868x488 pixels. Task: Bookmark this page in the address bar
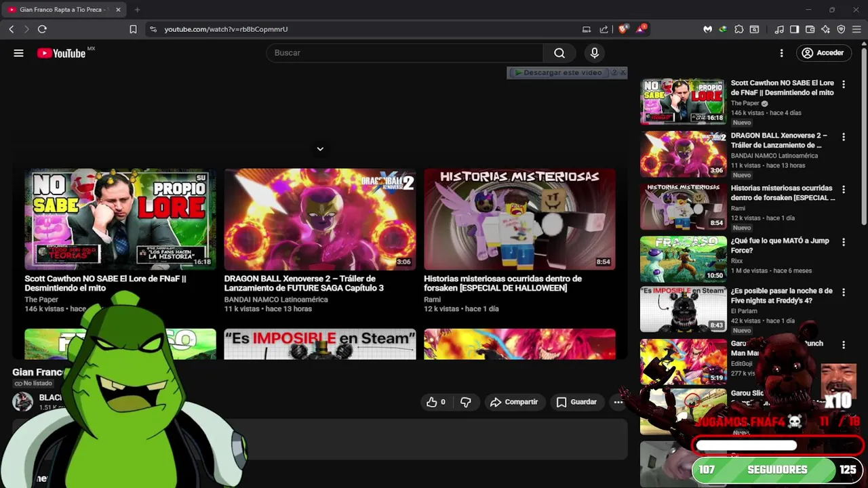pyautogui.click(x=133, y=29)
